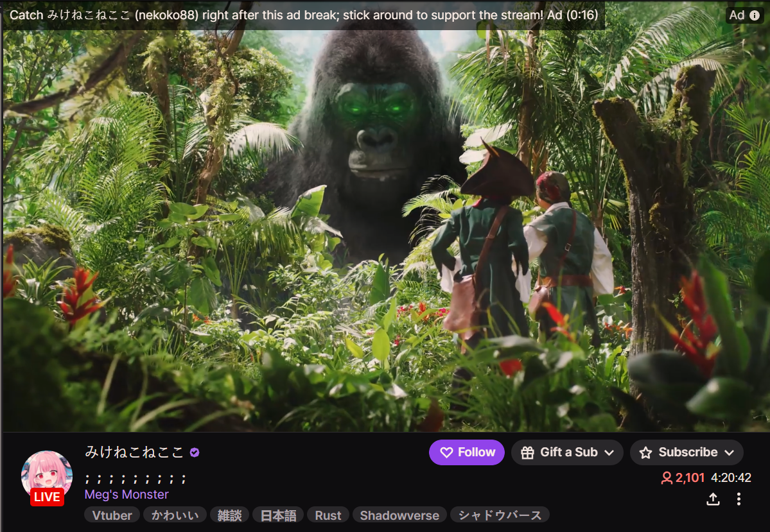Viewport: 770px width, 532px height.
Task: Click the Ad info icon
Action: pos(755,15)
